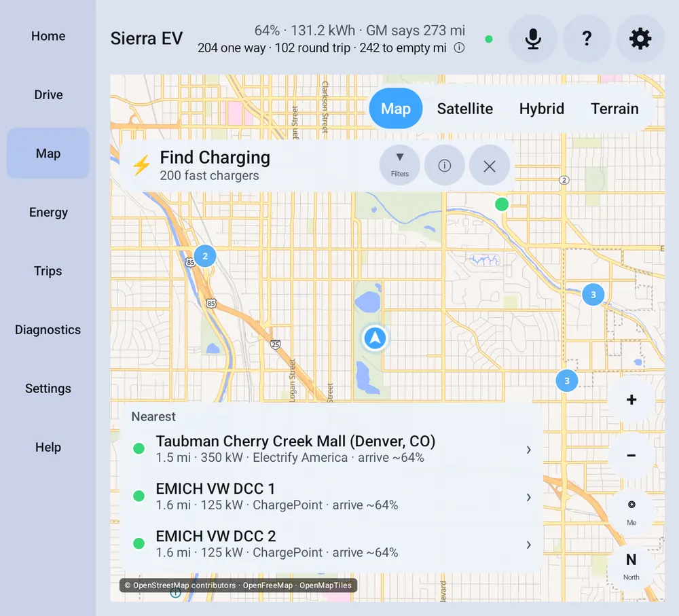This screenshot has height=616, width=679.
Task: Expand chevron on EMICH VW DCC 1 row
Action: 528,497
